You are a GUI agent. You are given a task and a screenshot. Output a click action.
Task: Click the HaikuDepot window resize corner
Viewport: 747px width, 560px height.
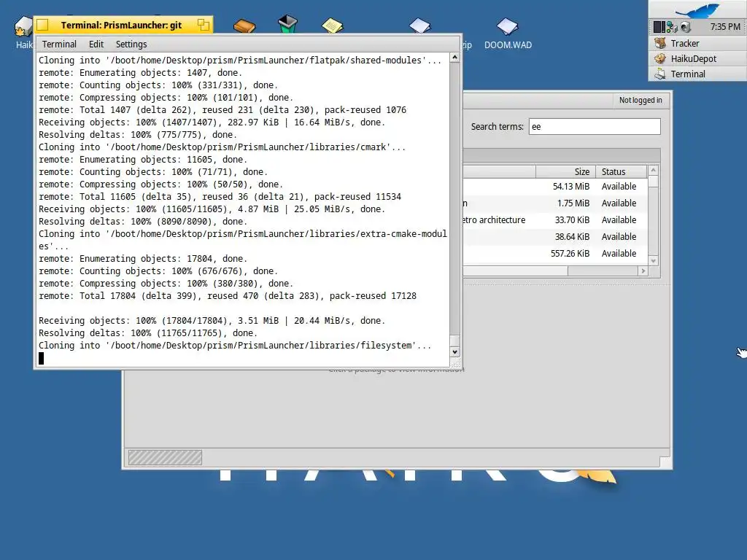(665, 462)
